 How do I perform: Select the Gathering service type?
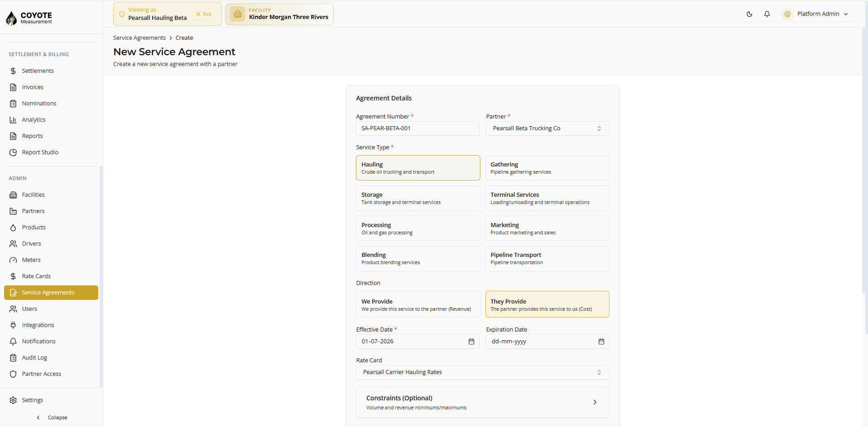(x=547, y=168)
